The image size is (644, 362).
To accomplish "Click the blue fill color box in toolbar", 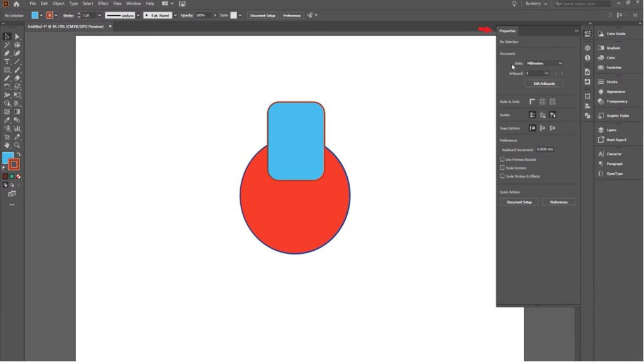I will [x=8, y=158].
